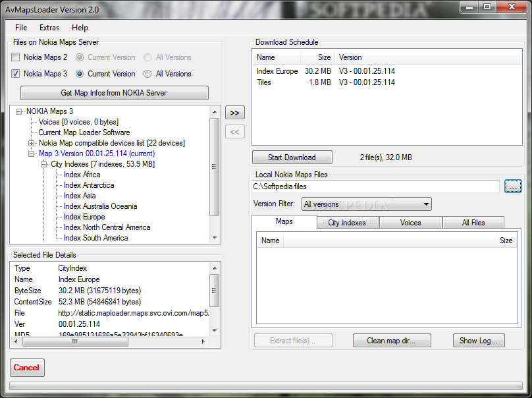Click the server tree scroll down arrow
Image resolution: width=532 pixels, height=398 pixels.
coord(215,238)
